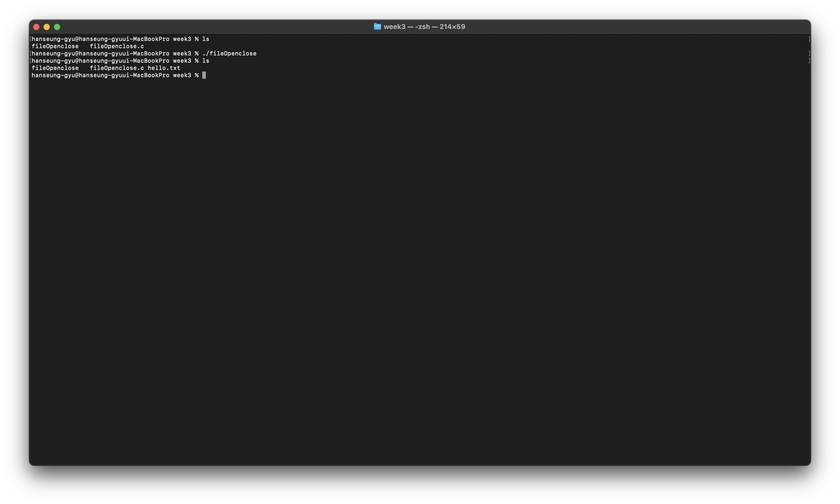Click the week3 folder icon in title bar

coord(377,26)
